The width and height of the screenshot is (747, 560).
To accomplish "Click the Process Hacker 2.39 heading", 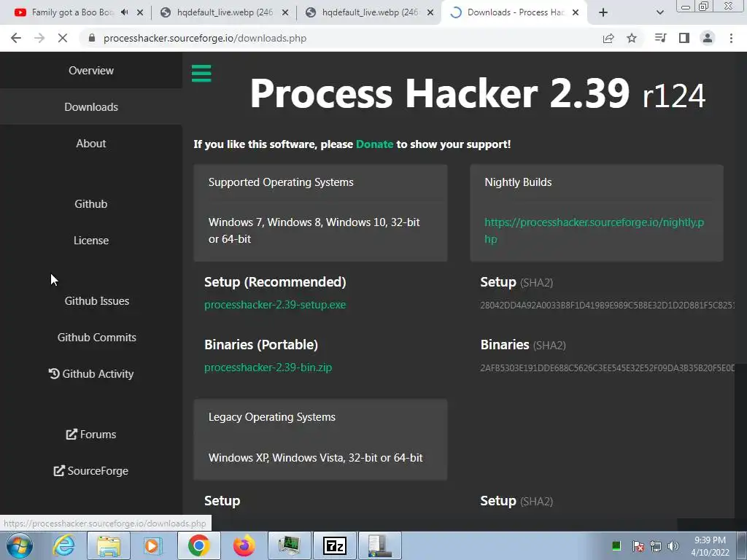I will (477, 93).
